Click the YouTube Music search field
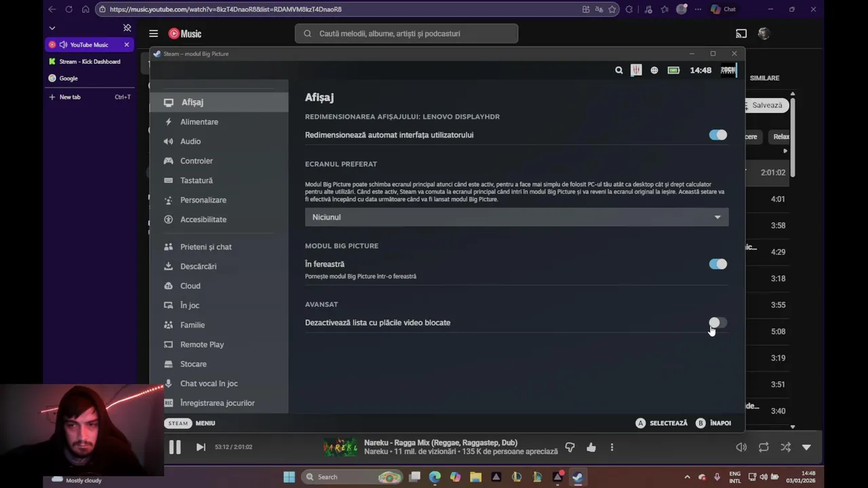 point(406,33)
